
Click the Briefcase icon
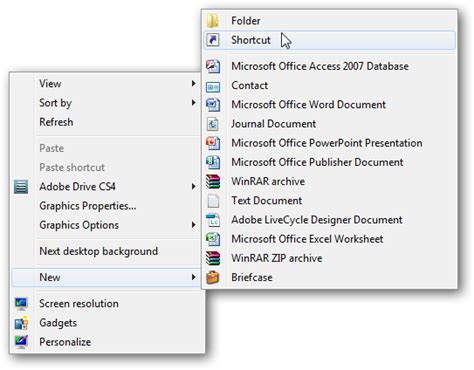(x=213, y=277)
